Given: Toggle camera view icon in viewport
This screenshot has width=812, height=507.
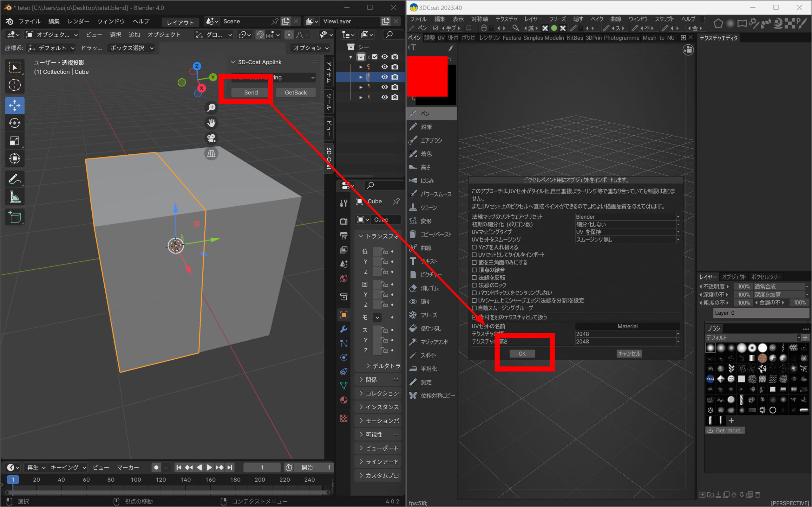Looking at the screenshot, I should point(211,138).
